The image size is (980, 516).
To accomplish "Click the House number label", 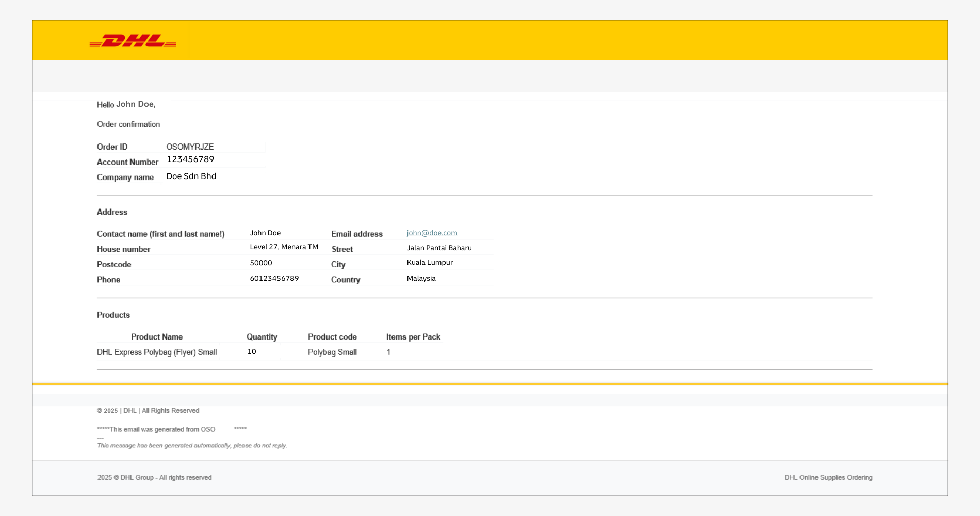I will click(x=123, y=249).
